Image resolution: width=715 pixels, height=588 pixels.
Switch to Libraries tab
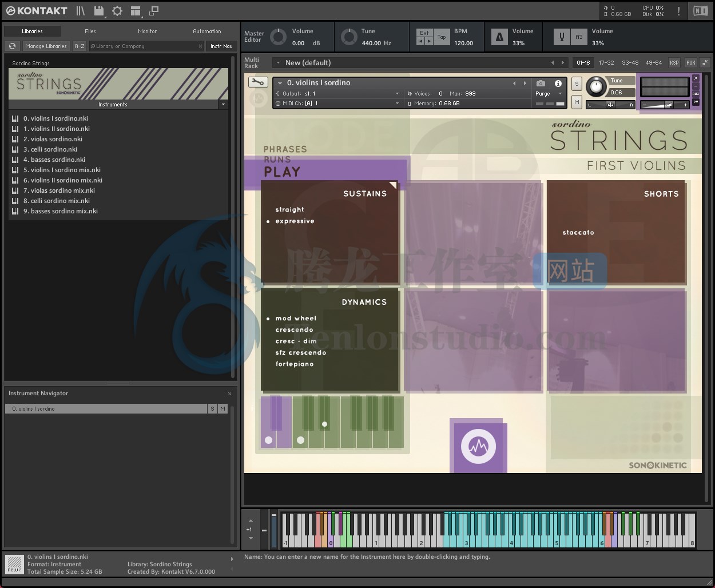coord(32,31)
